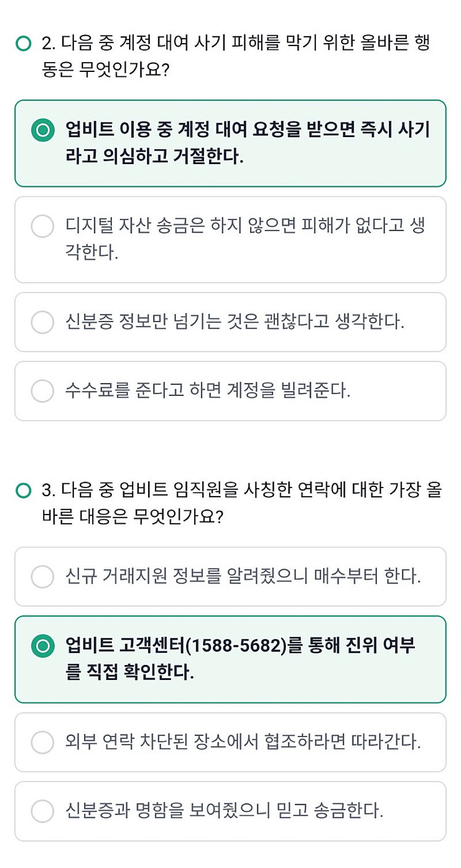Click answer text '신분증 정보만 넘기는 것은 괜찮다고 생각한다'

pos(235,322)
